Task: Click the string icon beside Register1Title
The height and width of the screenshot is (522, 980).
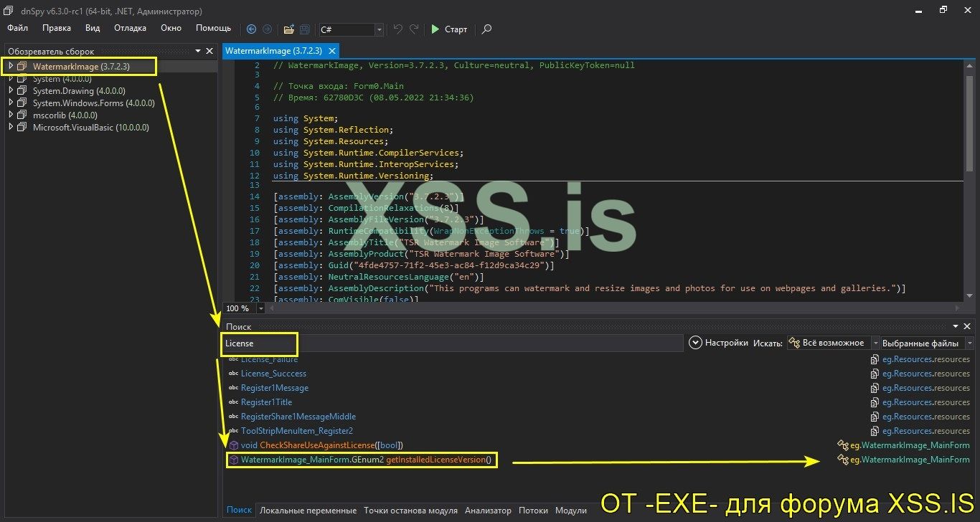Action: coord(233,402)
